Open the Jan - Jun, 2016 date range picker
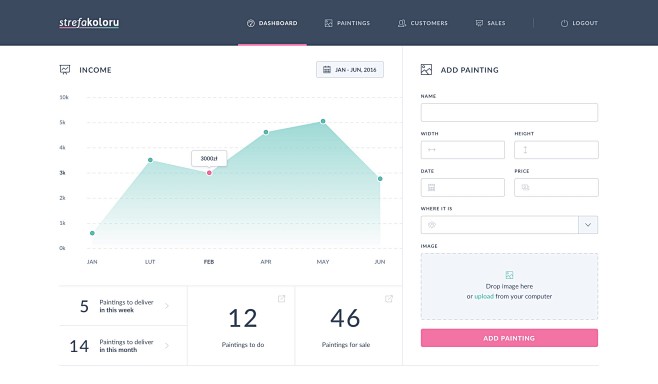This screenshot has height=384, width=658. 350,70
